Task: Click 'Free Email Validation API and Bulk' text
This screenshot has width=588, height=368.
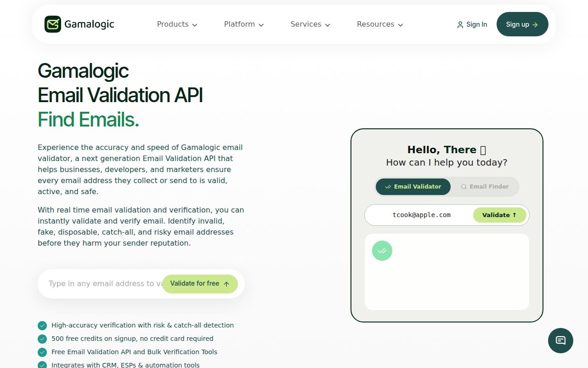Action: (134, 352)
